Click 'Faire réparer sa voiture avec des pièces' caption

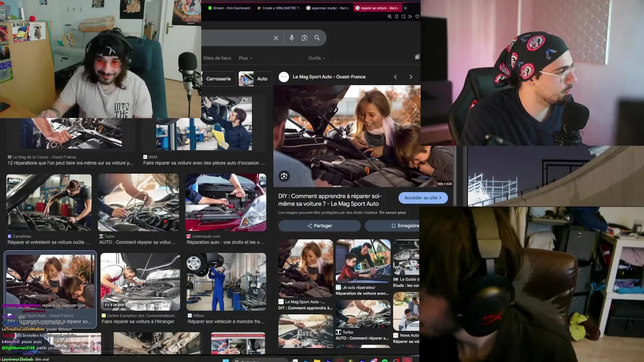[204, 163]
